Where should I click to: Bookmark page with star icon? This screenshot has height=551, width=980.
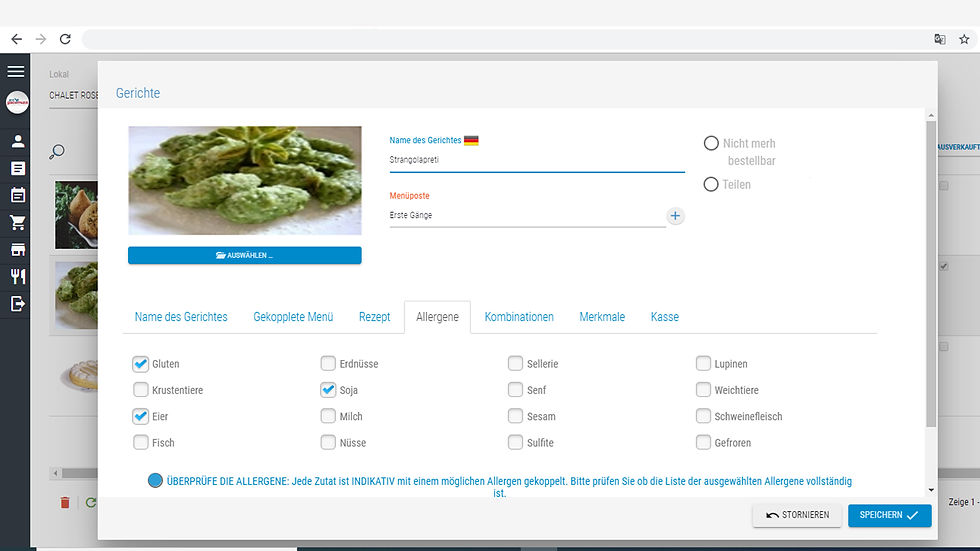[x=964, y=39]
